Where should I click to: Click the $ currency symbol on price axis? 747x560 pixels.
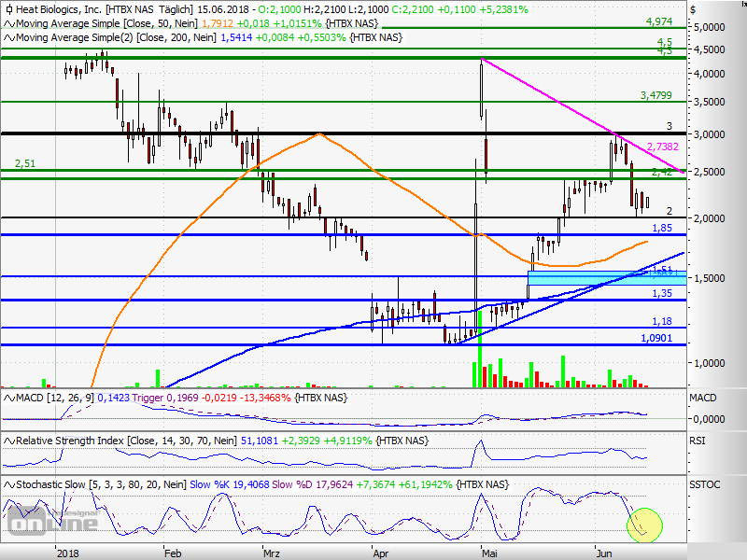click(x=692, y=9)
